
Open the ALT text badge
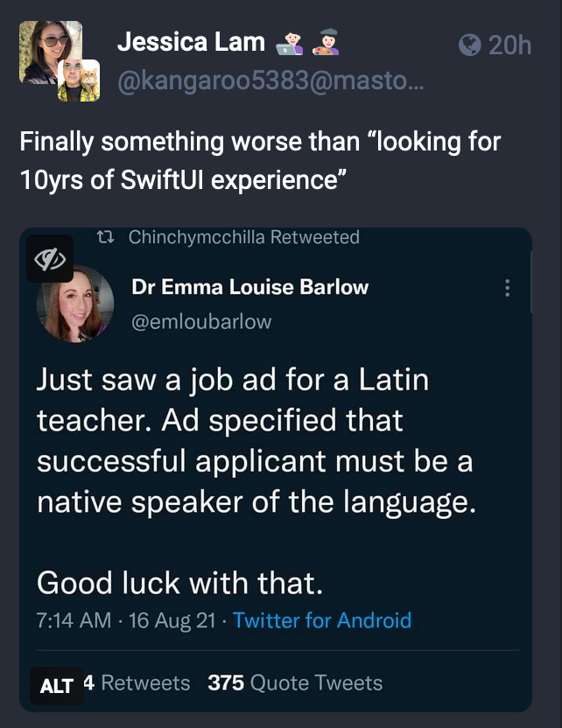(57, 686)
